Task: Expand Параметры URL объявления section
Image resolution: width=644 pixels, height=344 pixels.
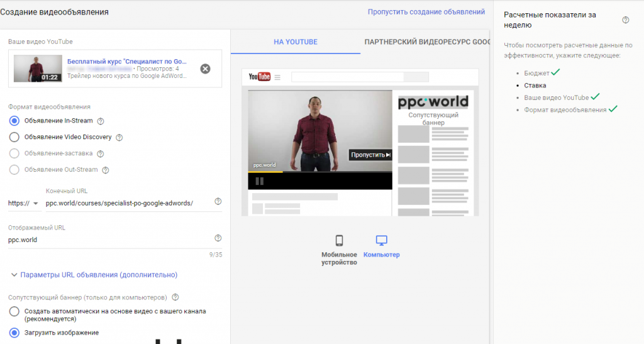Action: click(x=94, y=275)
